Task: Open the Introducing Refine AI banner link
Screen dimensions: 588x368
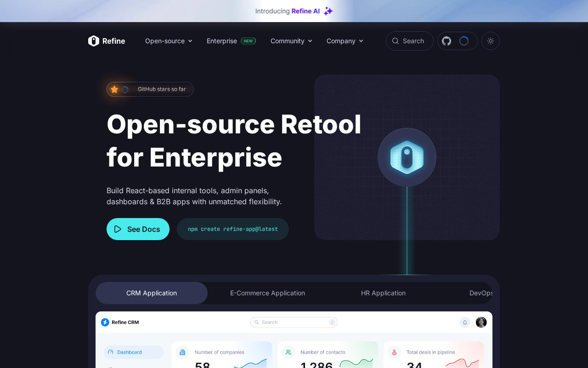Action: tap(294, 11)
